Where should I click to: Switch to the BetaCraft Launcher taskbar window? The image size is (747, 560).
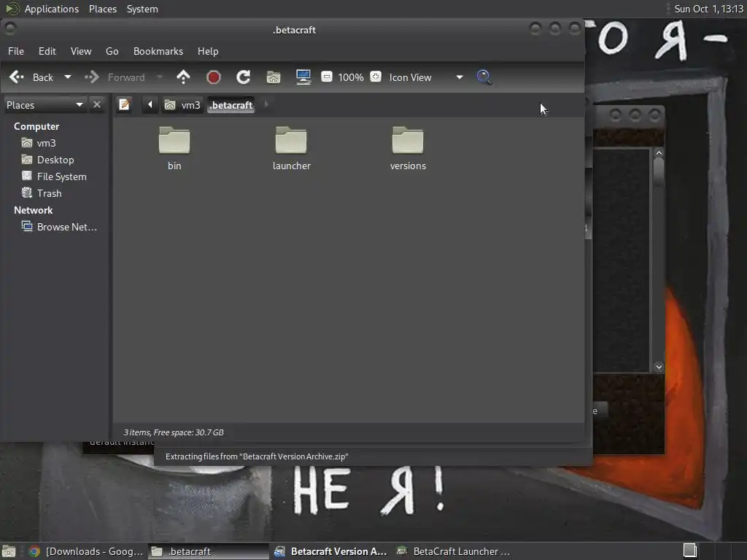(x=454, y=551)
